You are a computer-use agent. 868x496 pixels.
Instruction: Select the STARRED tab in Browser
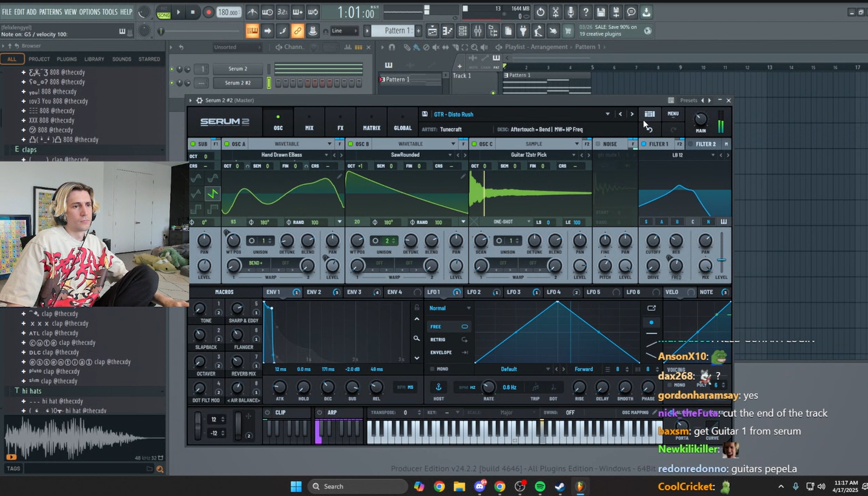click(x=149, y=59)
